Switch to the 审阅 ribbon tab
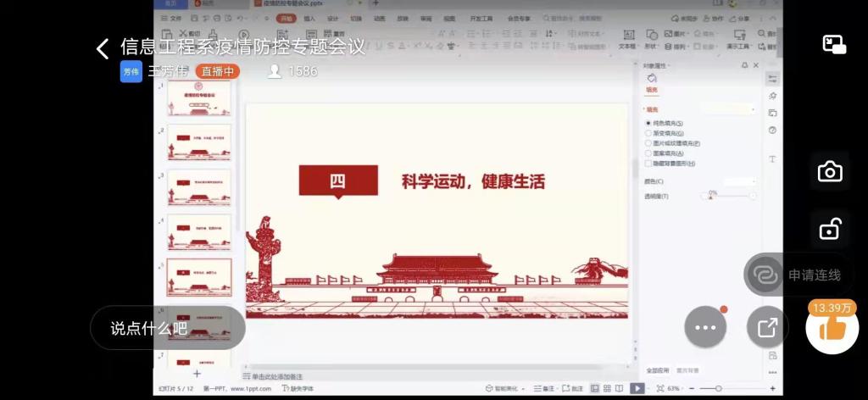The width and height of the screenshot is (868, 400). [x=426, y=19]
